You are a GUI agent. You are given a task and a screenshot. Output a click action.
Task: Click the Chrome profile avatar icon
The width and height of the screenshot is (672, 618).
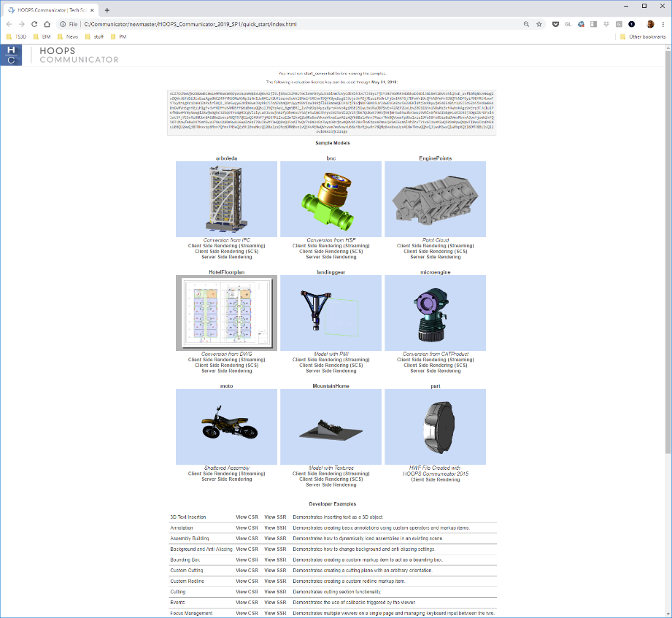tap(650, 23)
